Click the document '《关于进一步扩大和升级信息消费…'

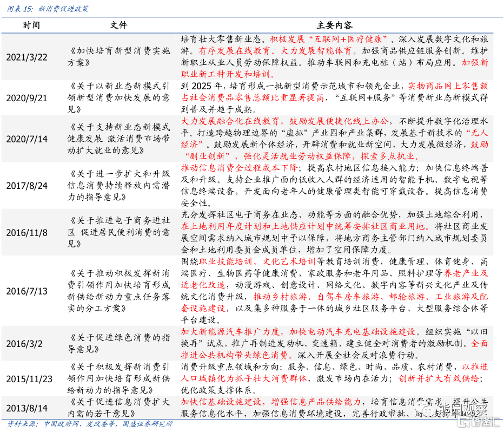point(118,186)
